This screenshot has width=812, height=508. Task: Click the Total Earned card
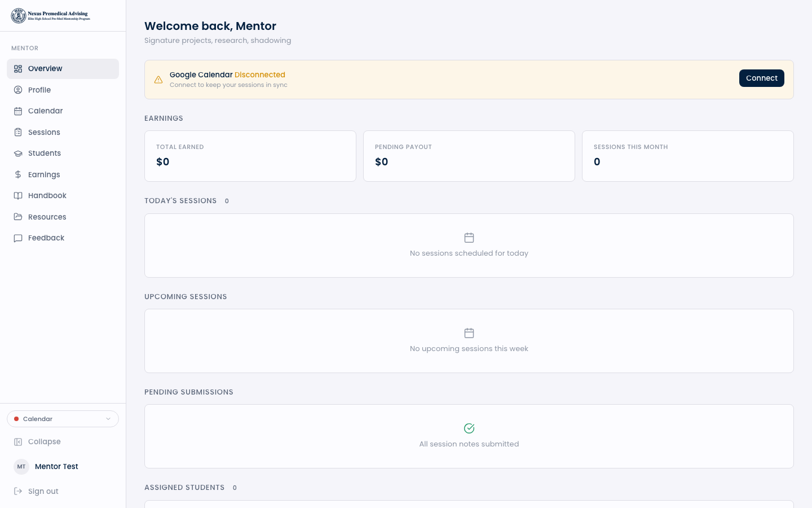pos(250,156)
